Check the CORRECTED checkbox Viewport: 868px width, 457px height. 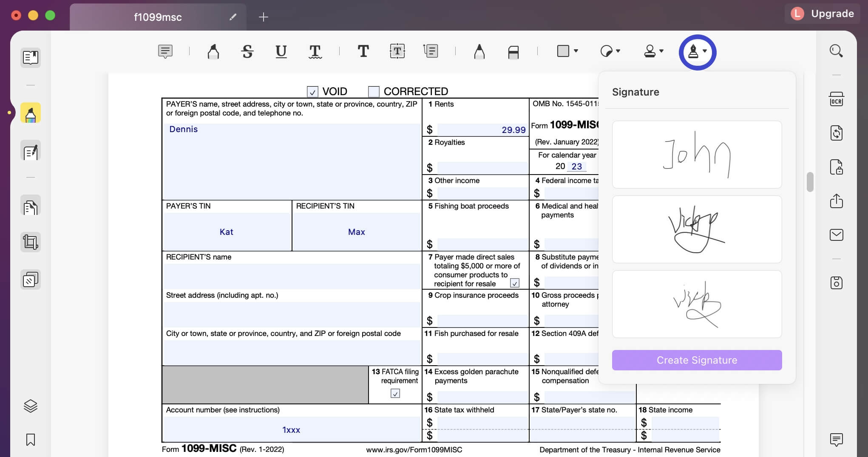click(374, 92)
